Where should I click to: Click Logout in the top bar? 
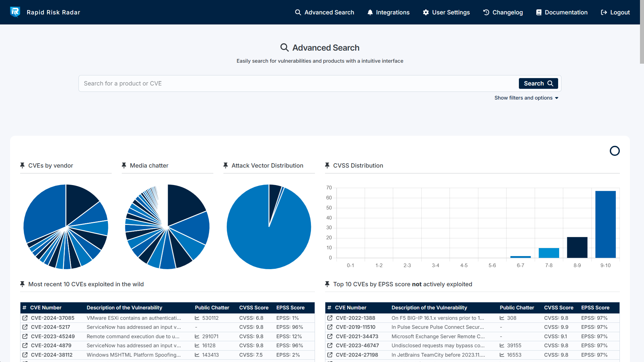615,12
